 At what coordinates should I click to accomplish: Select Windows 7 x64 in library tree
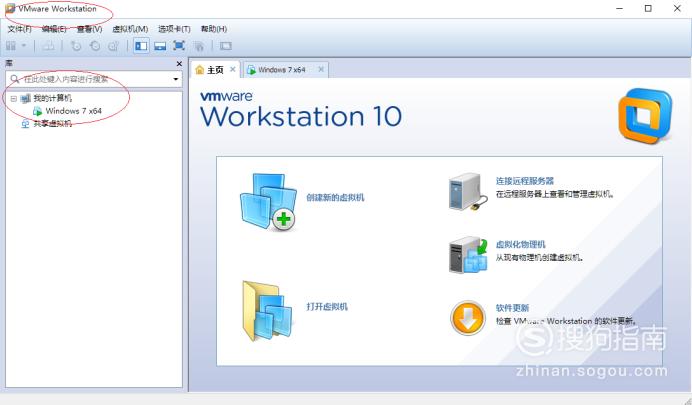73,111
